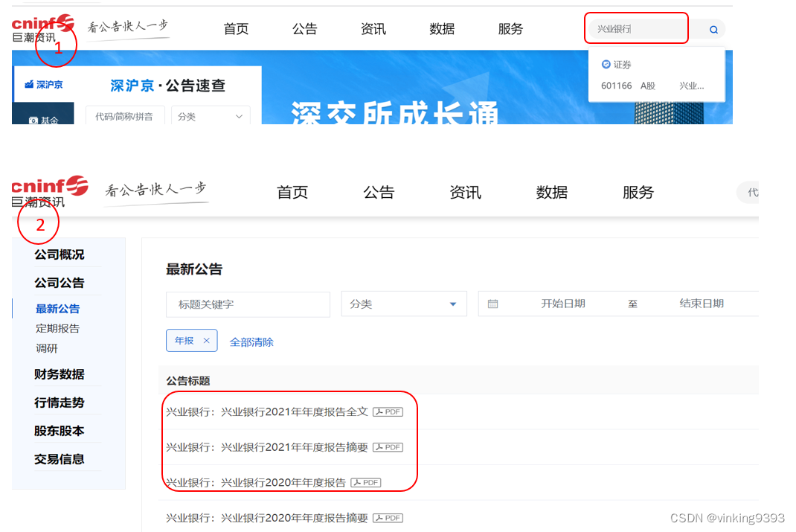
Task: Click 服务 in the top screenshot navigation
Action: pyautogui.click(x=510, y=29)
